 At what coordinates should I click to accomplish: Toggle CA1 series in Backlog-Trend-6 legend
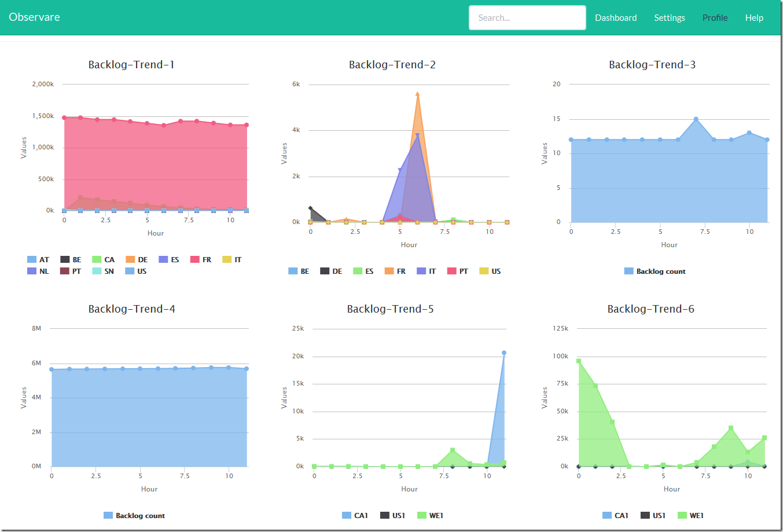[x=616, y=516]
